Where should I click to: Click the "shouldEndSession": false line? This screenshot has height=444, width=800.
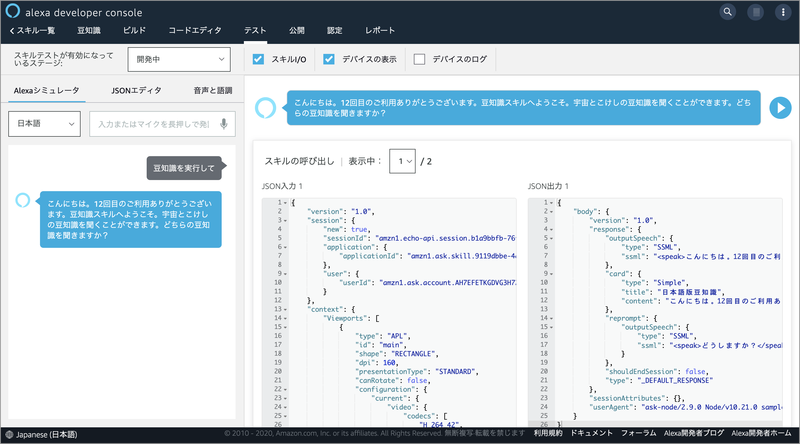[x=657, y=372]
